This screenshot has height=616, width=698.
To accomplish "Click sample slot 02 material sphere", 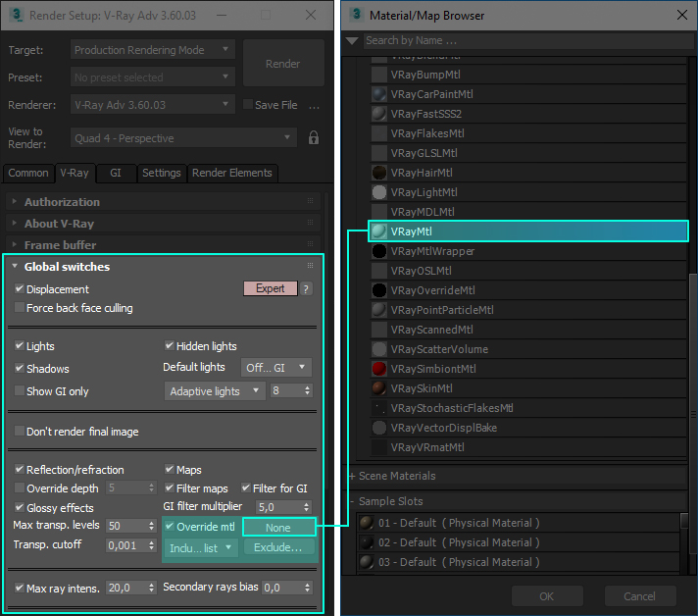I will click(x=367, y=542).
